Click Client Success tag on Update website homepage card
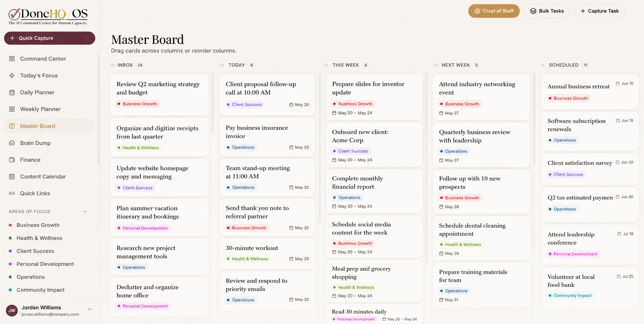This screenshot has width=644, height=324. tap(135, 188)
